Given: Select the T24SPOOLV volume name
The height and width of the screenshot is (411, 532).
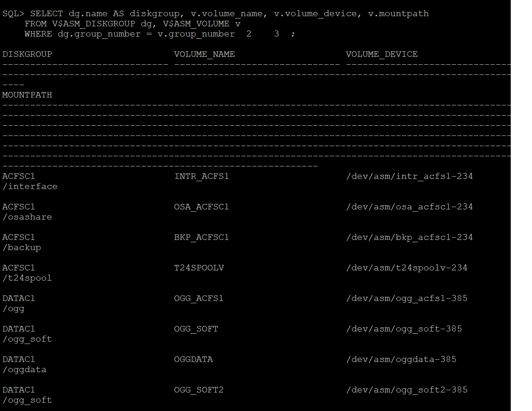Looking at the screenshot, I should click(x=199, y=268).
